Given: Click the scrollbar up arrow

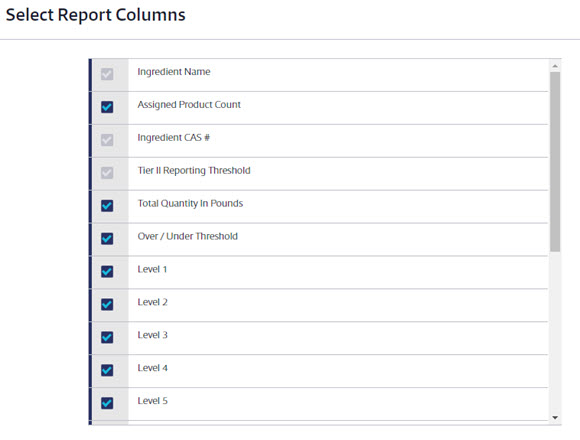Looking at the screenshot, I should [x=555, y=66].
